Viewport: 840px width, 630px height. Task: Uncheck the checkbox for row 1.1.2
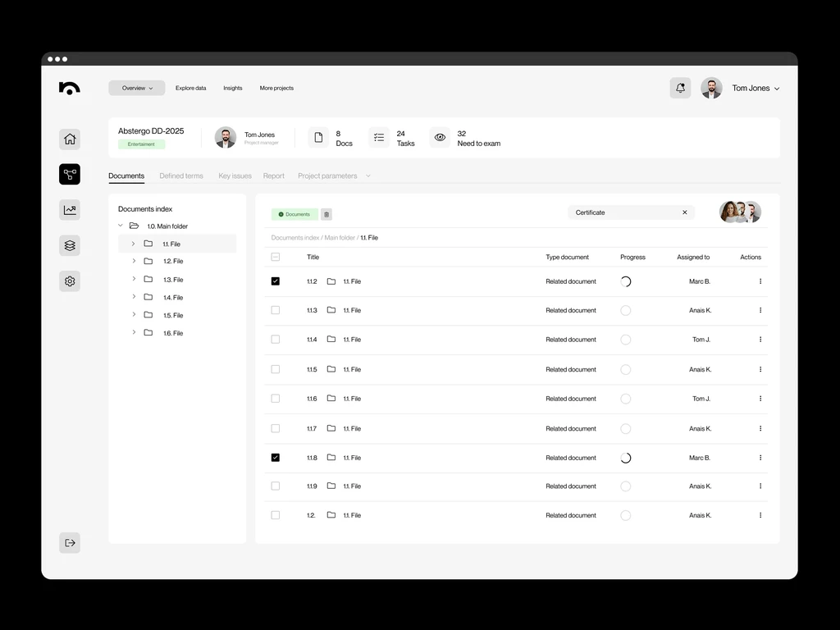click(x=276, y=281)
